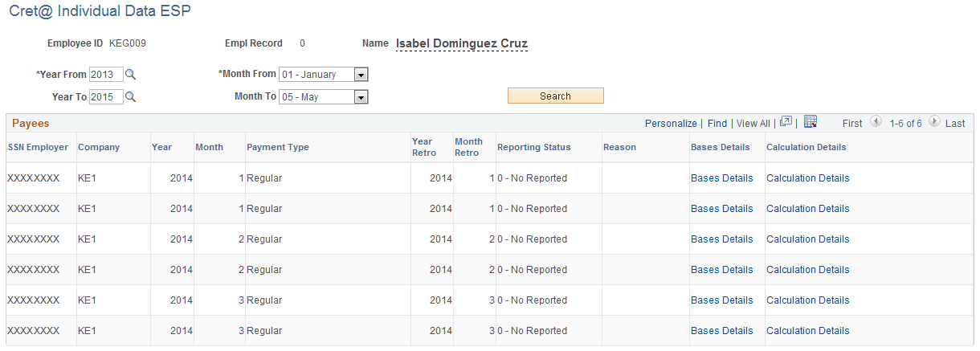Click into the Year From field

pos(107,75)
